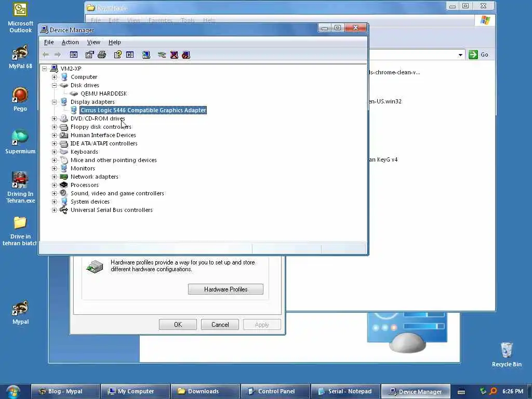The height and width of the screenshot is (399, 532).
Task: Click the Hardware Profiles button
Action: pos(225,289)
